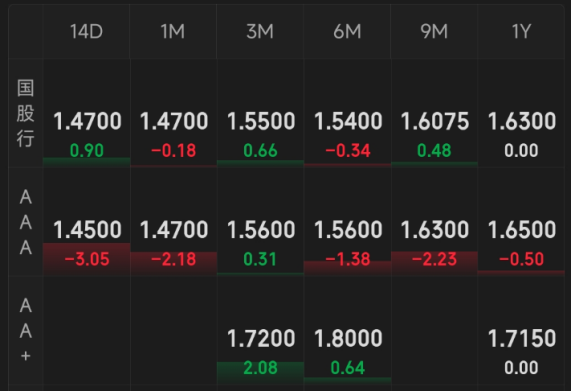Choose the 6M column header
This screenshot has width=572, height=391.
pos(347,31)
